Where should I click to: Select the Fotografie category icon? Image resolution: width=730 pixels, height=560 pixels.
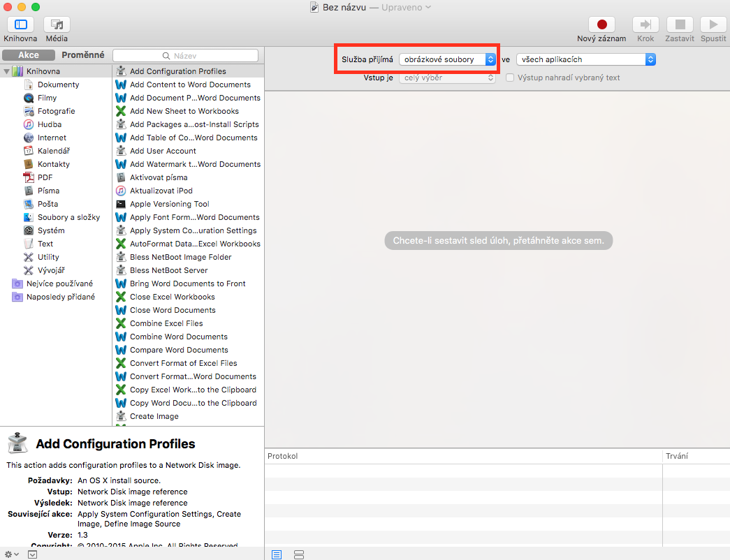[x=29, y=111]
